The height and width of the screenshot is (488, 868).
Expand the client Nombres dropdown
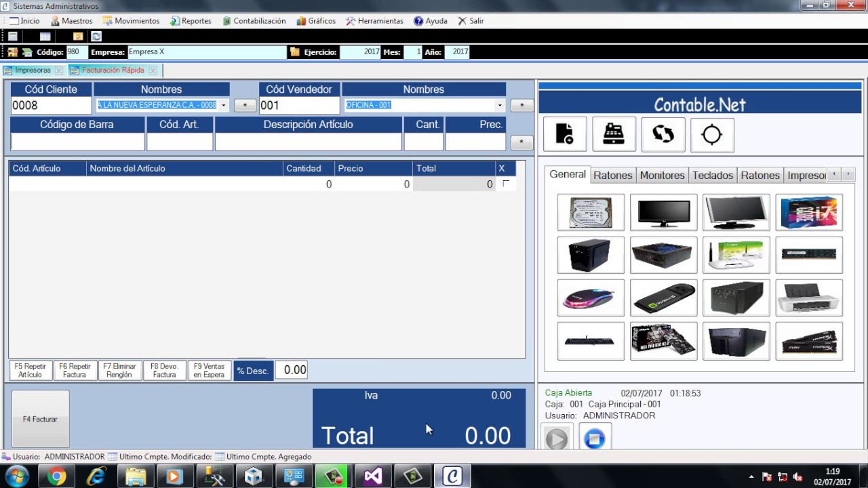(223, 106)
